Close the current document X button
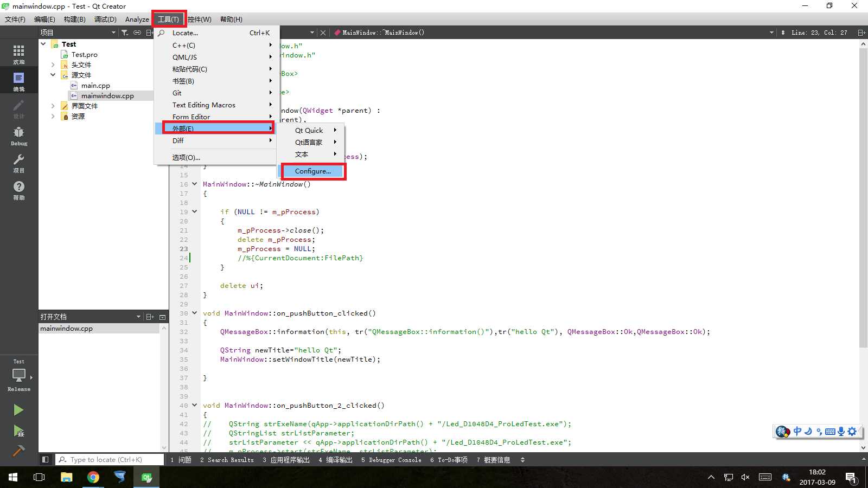Image resolution: width=868 pixels, height=488 pixels. (323, 33)
